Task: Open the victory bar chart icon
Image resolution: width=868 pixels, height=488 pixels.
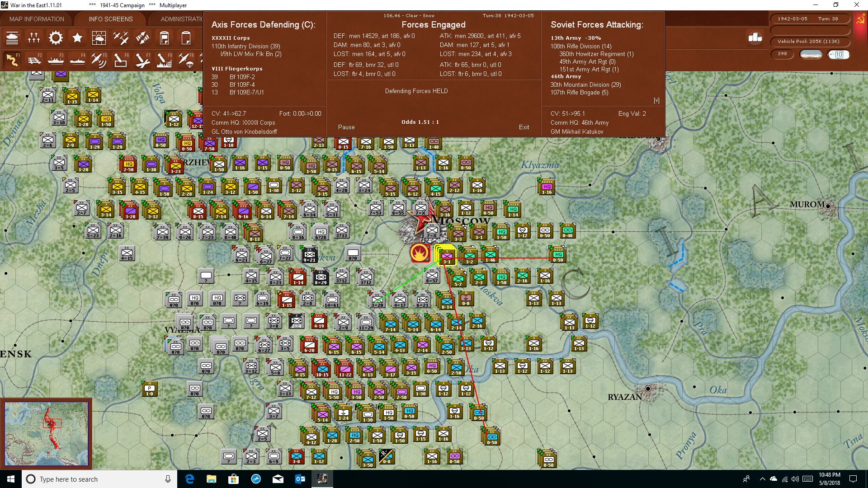Action: 755,37
